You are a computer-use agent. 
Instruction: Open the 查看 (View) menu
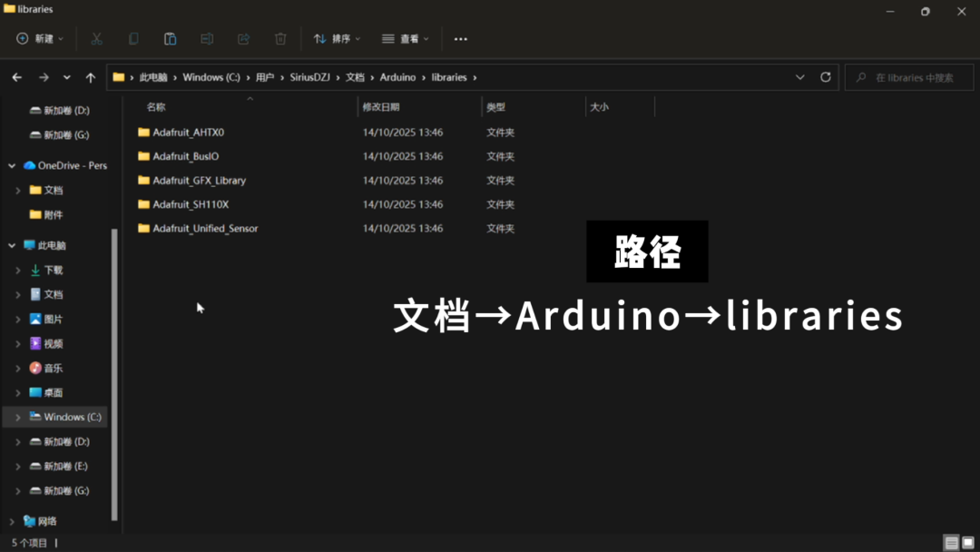pos(405,39)
